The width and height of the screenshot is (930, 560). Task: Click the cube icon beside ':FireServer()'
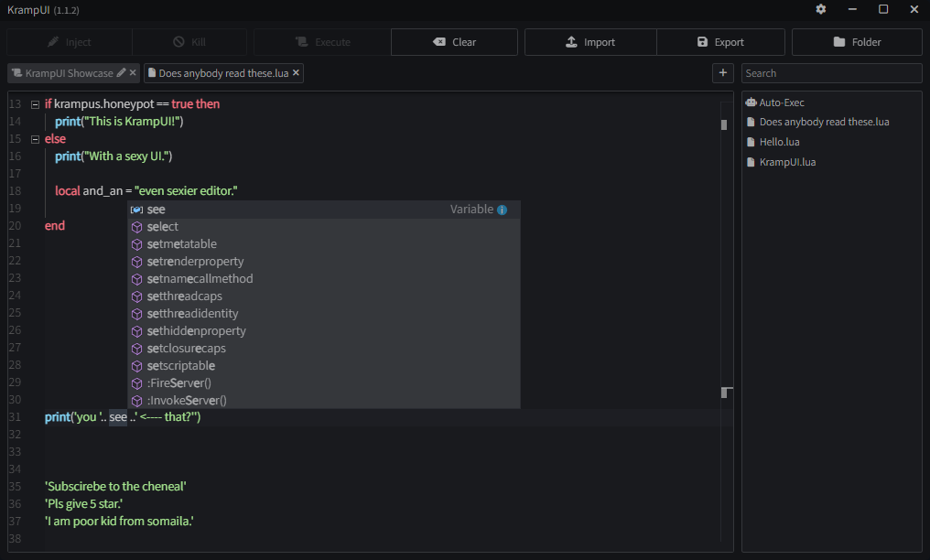137,383
